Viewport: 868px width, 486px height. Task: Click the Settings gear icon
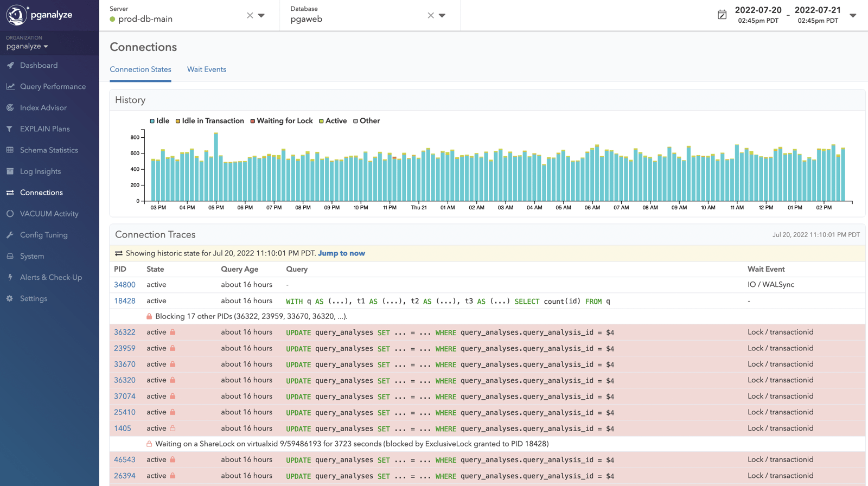[x=10, y=298]
